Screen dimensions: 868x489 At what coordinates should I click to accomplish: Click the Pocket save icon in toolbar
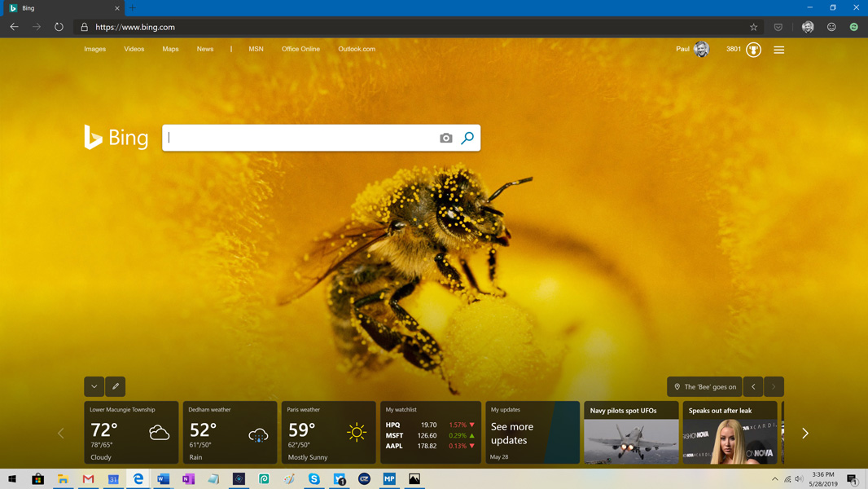coord(778,27)
